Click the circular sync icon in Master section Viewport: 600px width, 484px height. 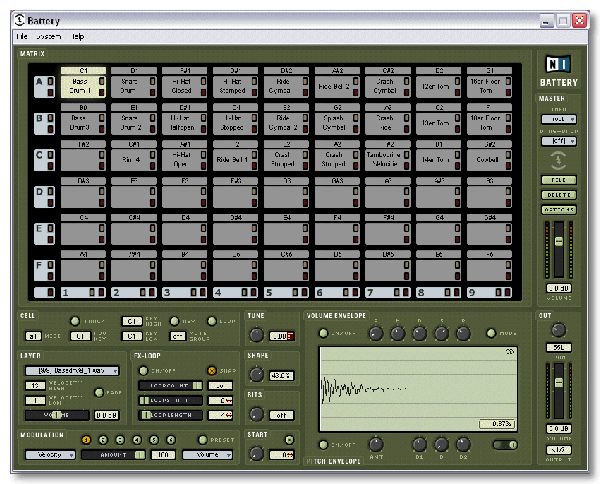[558, 160]
